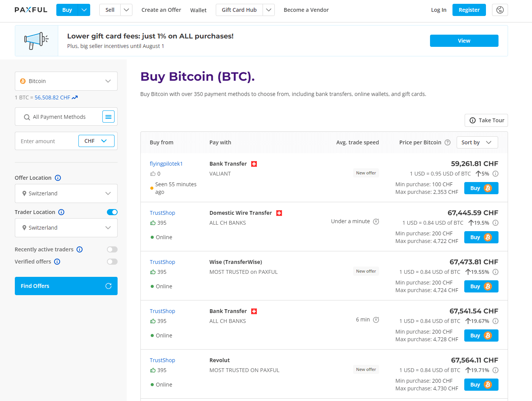Viewport: 532px width, 401px height.
Task: Click the info icon next to 5% markup
Action: [495, 174]
